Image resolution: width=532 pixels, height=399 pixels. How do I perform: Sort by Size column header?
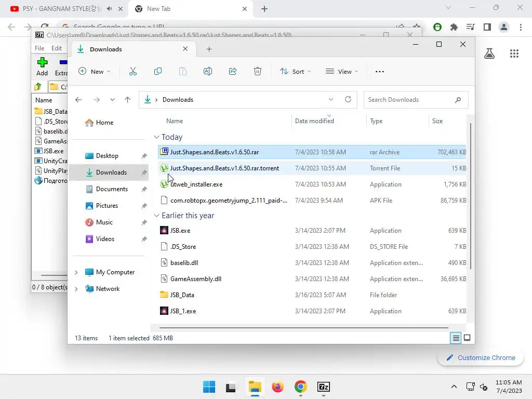click(x=437, y=121)
